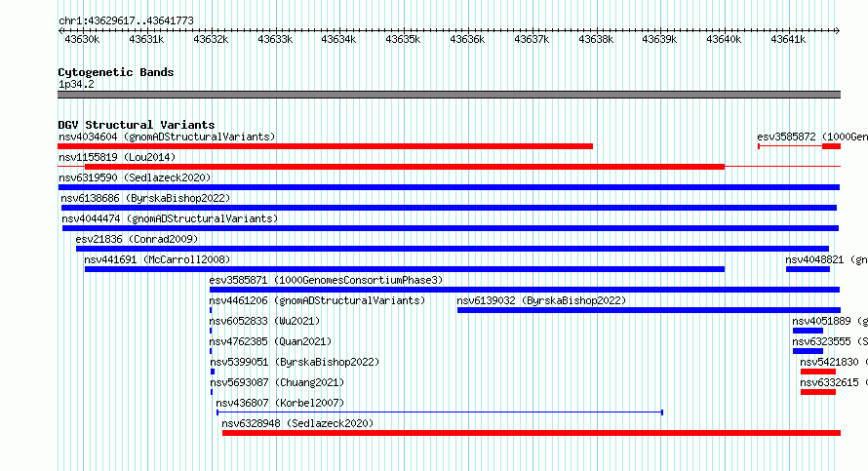The height and width of the screenshot is (471, 868).
Task: Select blue bar under nsv6138686
Action: [x=449, y=208]
